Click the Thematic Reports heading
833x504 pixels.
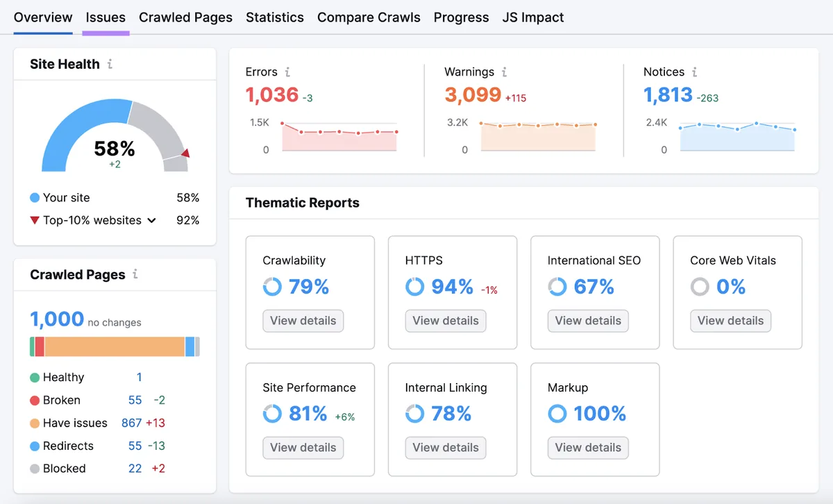(303, 203)
